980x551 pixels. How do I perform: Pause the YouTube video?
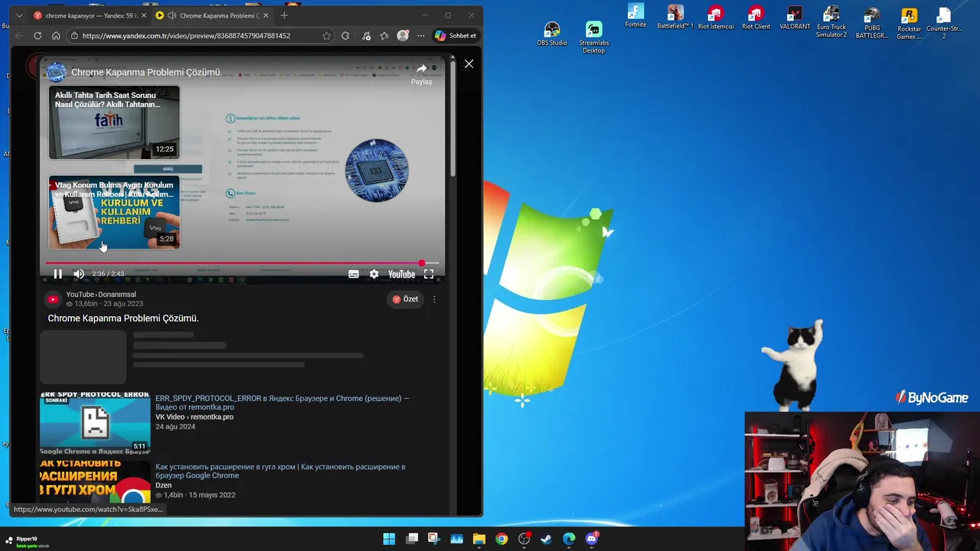point(57,274)
